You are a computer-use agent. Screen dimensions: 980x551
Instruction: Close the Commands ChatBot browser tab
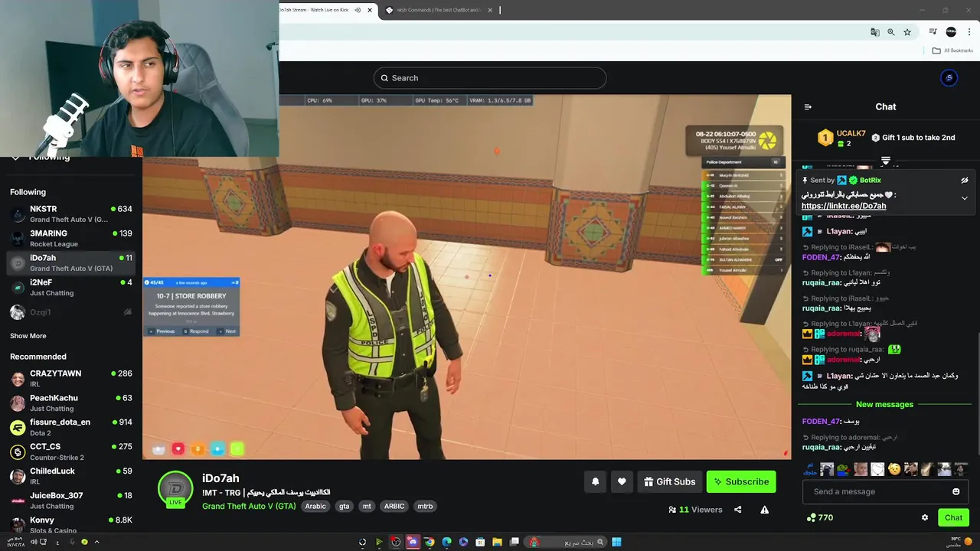coord(488,10)
